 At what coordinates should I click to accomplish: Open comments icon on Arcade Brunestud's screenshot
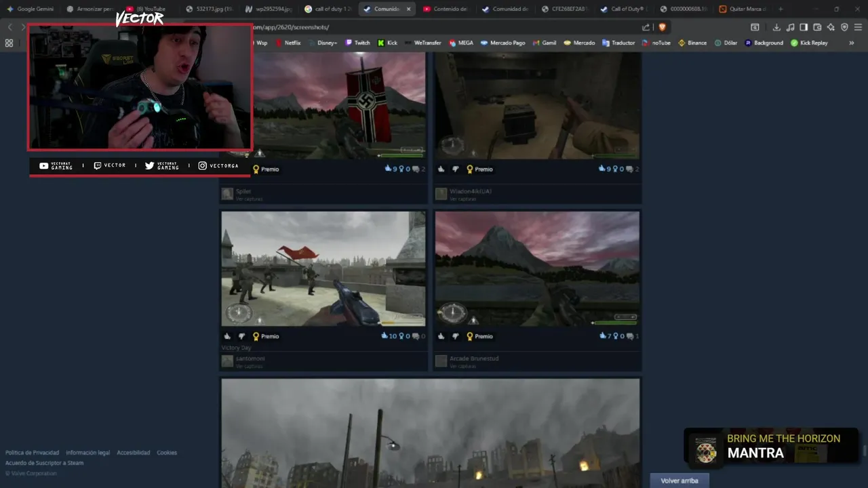click(630, 336)
